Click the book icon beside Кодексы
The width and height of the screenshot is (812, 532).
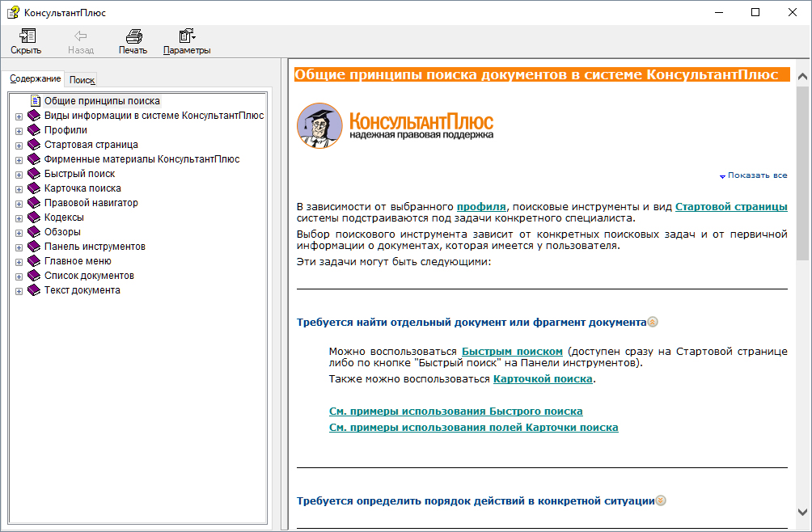34,217
